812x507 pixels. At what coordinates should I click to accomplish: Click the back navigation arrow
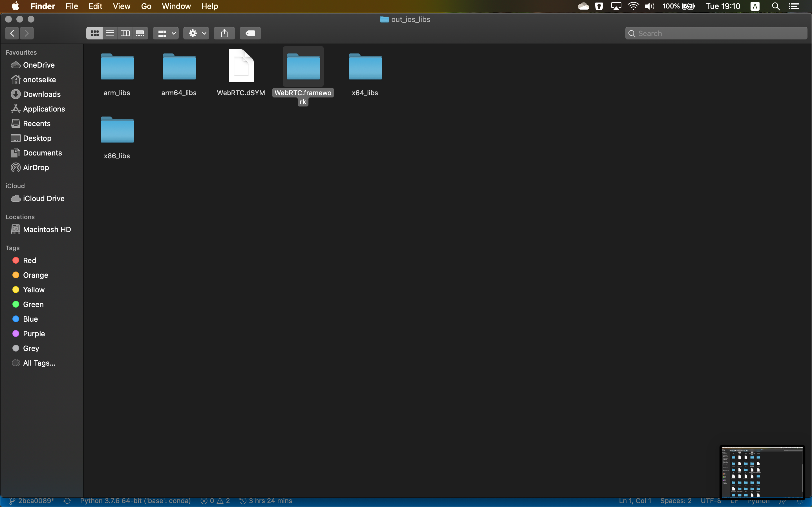pos(12,33)
